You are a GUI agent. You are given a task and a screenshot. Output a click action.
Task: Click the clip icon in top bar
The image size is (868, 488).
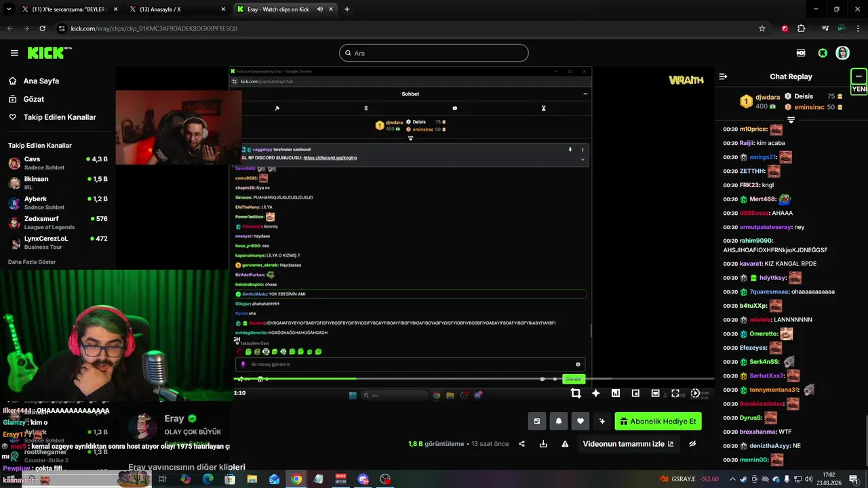(x=801, y=53)
